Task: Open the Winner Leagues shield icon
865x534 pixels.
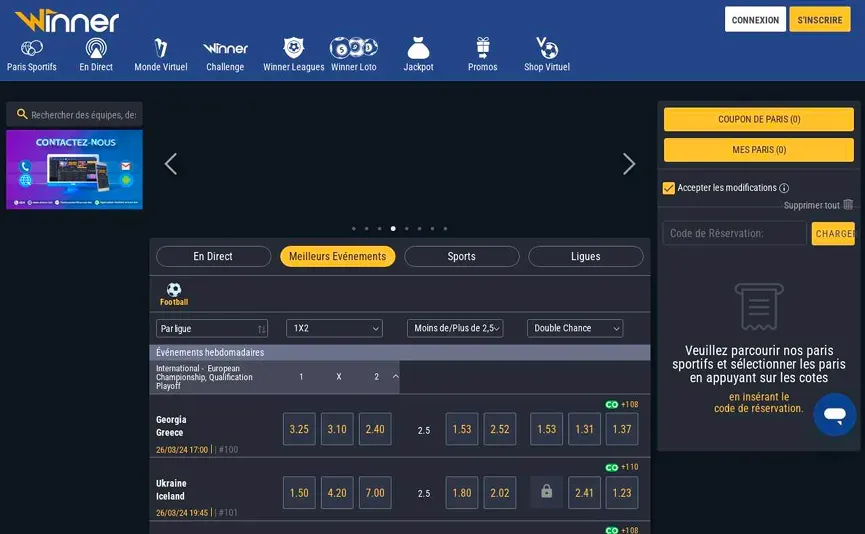Action: [x=293, y=48]
